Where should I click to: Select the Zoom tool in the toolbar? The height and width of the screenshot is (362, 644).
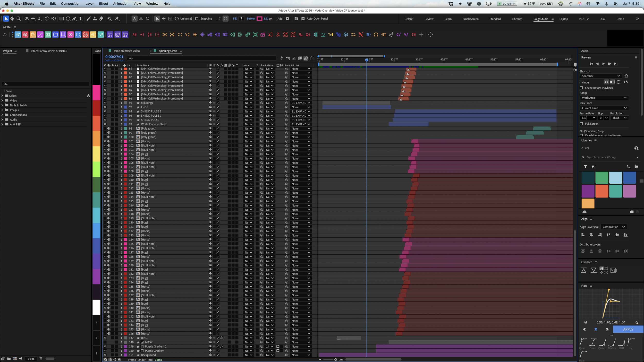click(x=19, y=19)
